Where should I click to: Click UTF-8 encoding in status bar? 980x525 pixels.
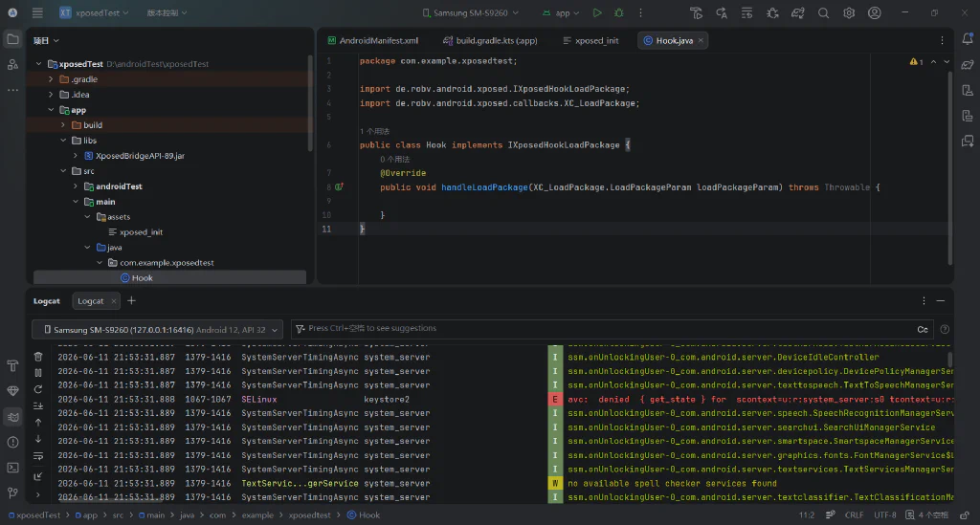[x=884, y=515]
